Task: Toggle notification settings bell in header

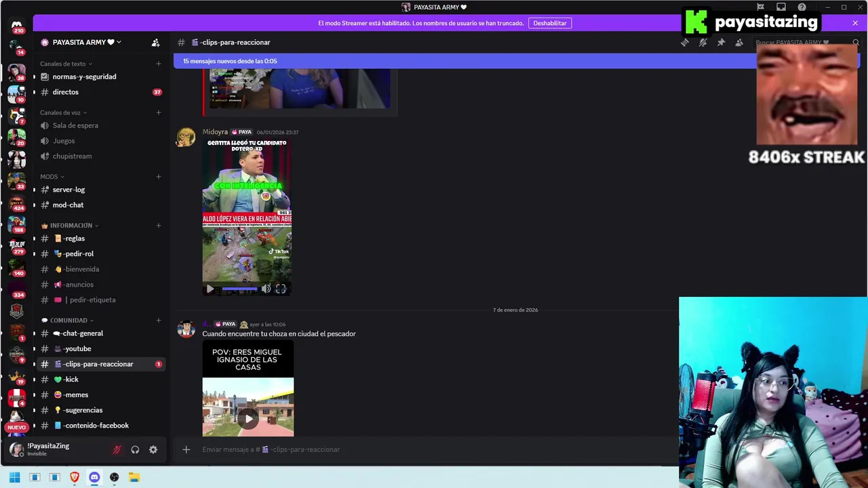Action: tap(703, 42)
